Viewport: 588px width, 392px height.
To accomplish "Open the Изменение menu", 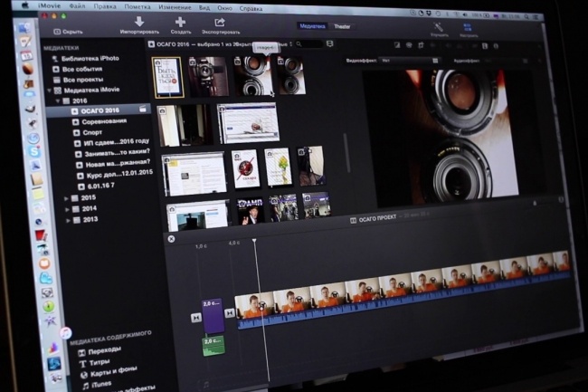I will 175,7.
